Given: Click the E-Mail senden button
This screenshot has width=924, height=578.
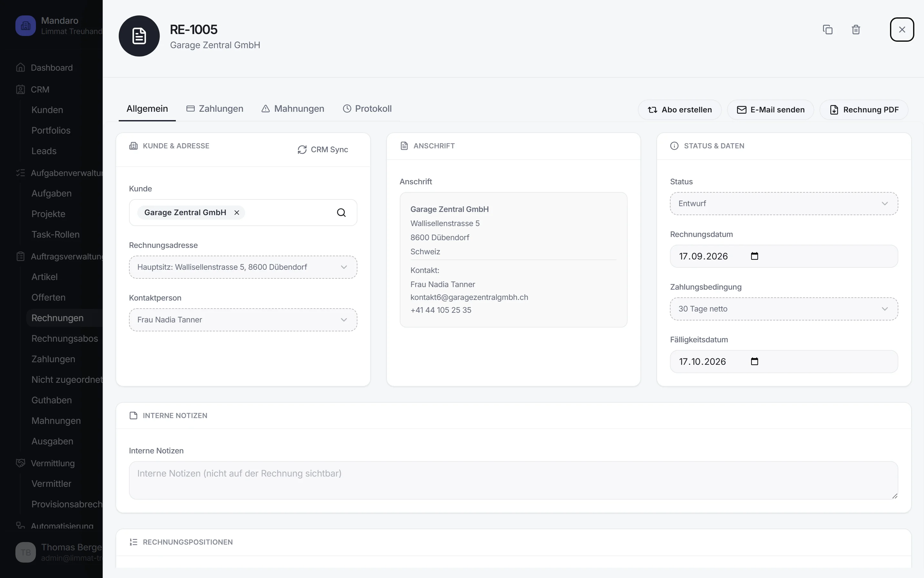Looking at the screenshot, I should coord(770,110).
